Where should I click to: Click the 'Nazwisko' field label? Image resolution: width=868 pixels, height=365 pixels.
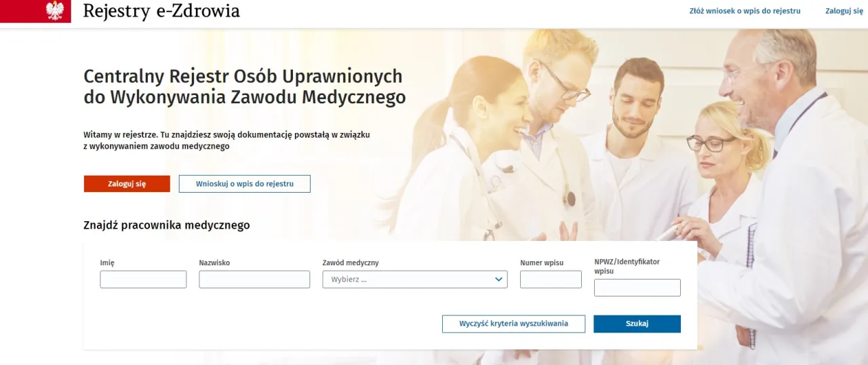click(x=214, y=263)
